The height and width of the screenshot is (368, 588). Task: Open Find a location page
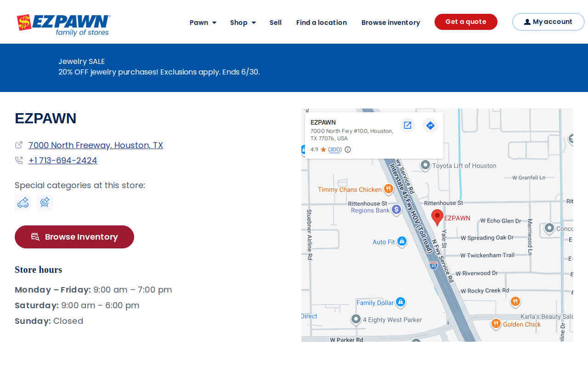(322, 23)
